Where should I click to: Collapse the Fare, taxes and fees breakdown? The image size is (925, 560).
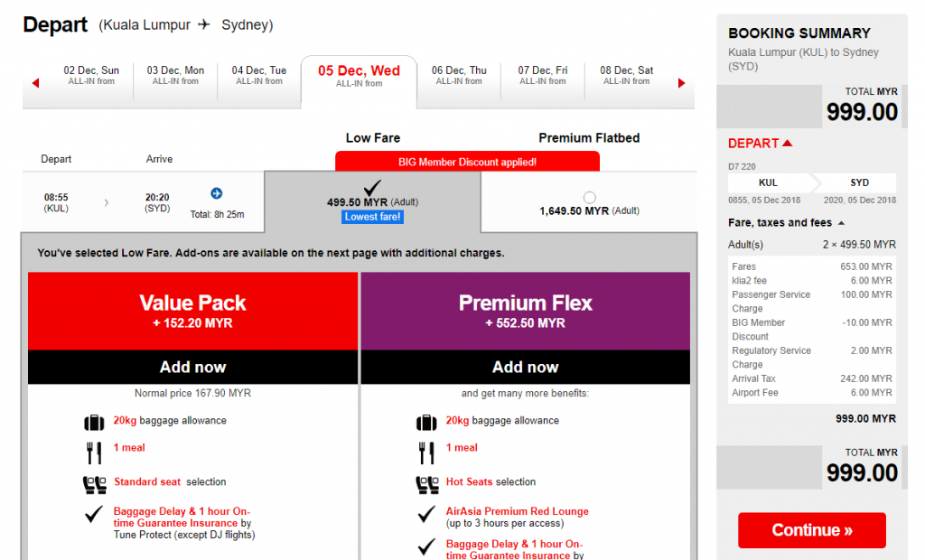click(x=842, y=223)
